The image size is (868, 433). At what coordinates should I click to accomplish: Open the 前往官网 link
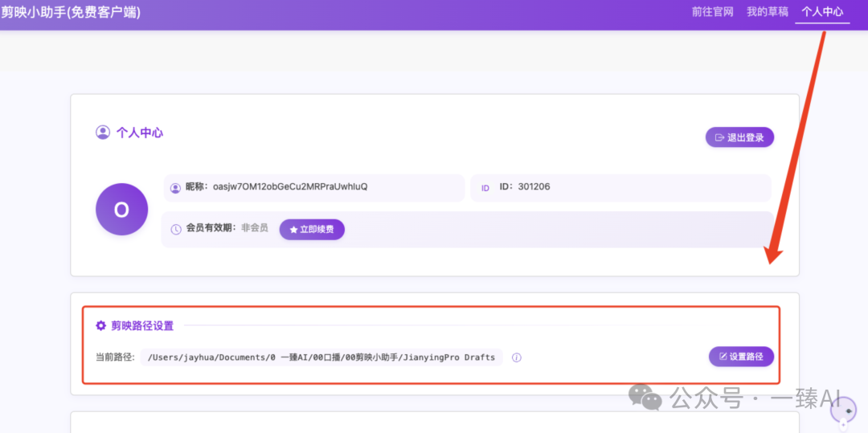point(712,11)
